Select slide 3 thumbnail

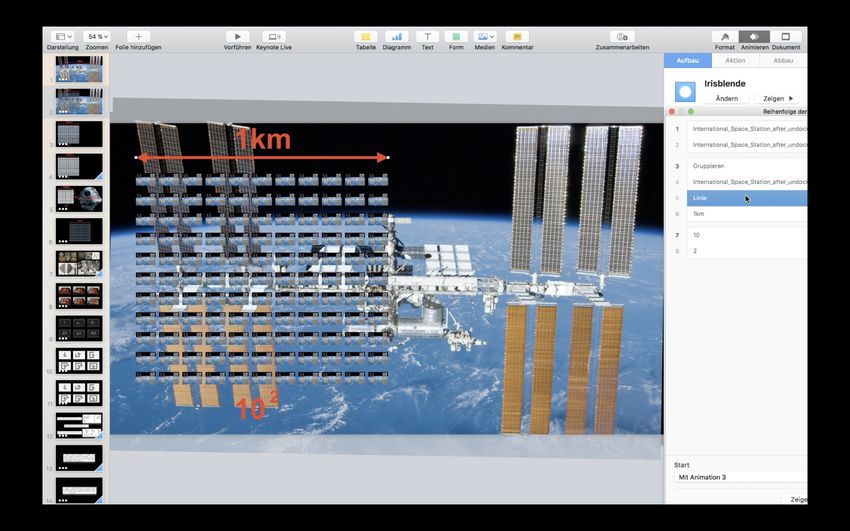pyautogui.click(x=79, y=134)
